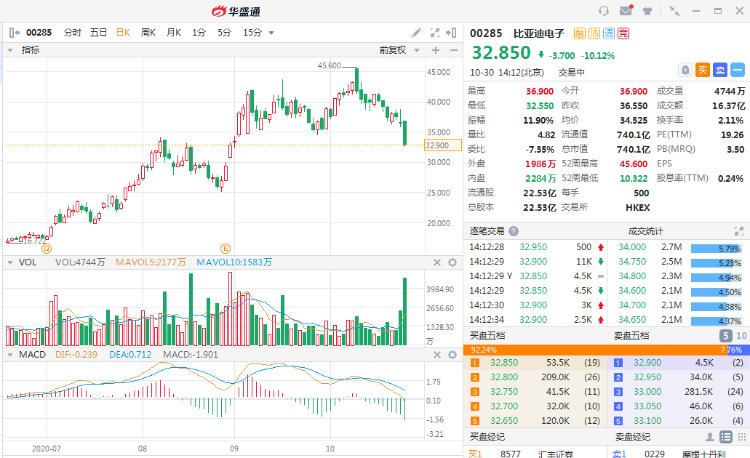Click the E earnings marker on chart
The width and height of the screenshot is (750, 458).
(x=225, y=249)
